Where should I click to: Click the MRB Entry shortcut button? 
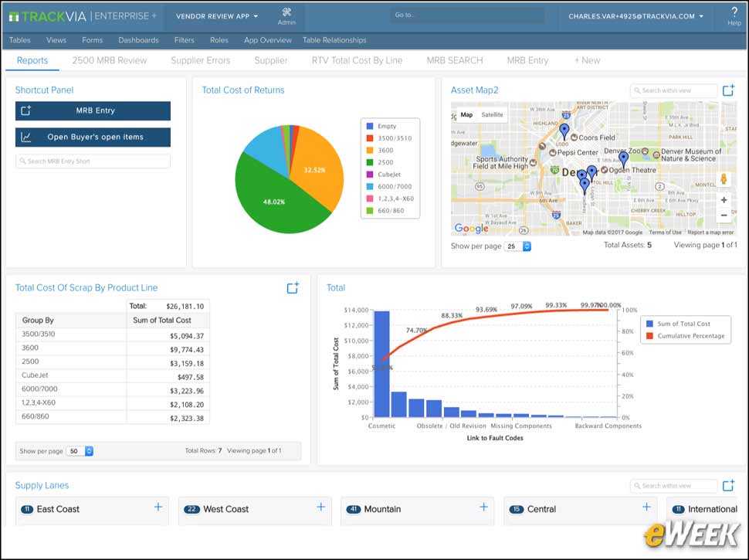click(93, 110)
